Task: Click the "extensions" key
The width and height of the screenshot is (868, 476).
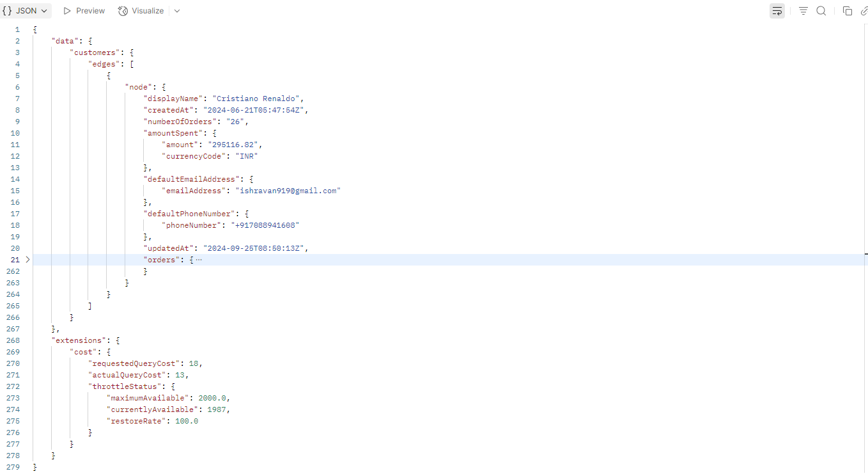Action: [79, 340]
